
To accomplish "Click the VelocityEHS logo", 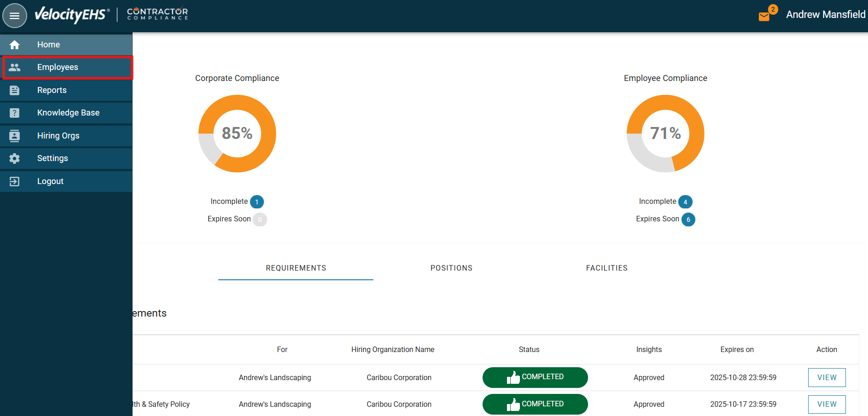I will (x=72, y=15).
